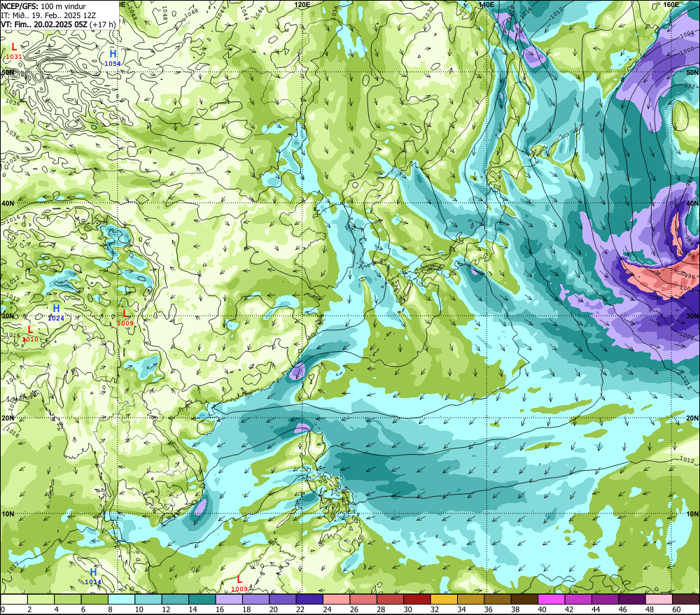Screen dimensions: 700x615
Task: Pick the 8–10 m/s light cyan legend swatch
Action: tap(121, 599)
